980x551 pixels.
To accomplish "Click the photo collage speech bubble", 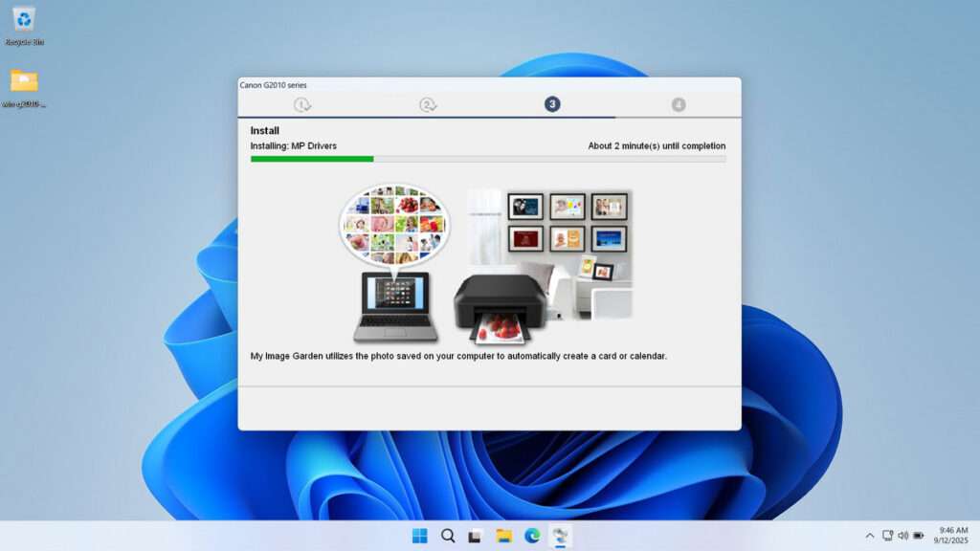I will [x=394, y=224].
